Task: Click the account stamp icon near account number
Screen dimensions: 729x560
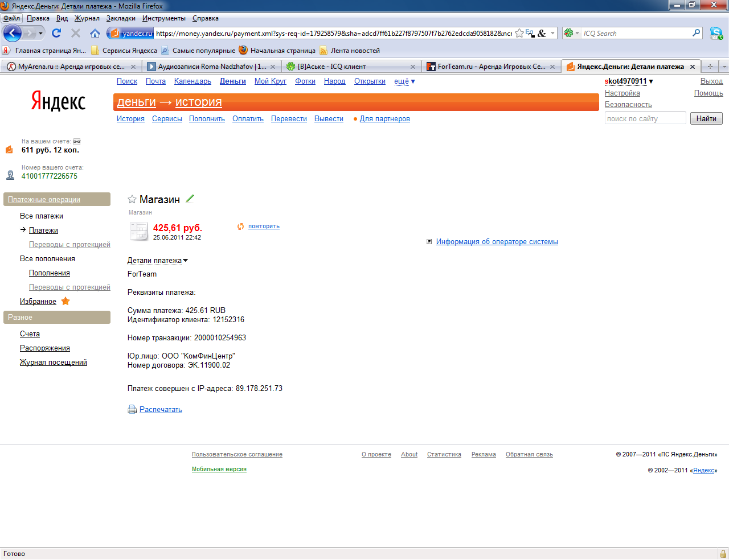Action: [x=10, y=175]
